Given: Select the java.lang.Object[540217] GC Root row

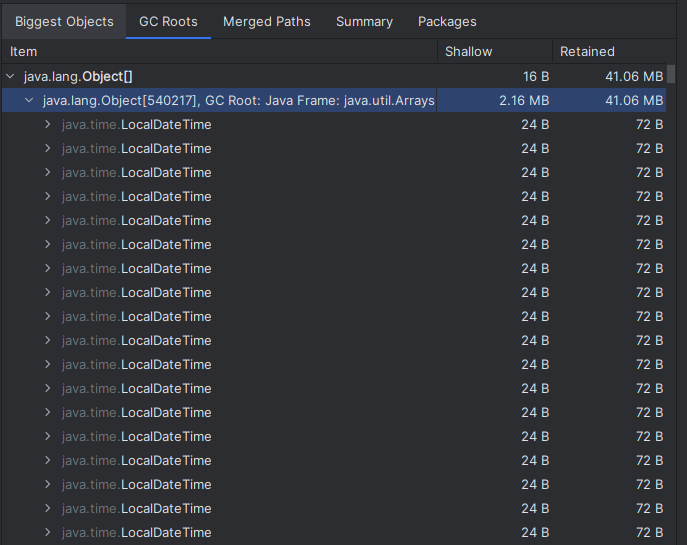Looking at the screenshot, I should click(334, 100).
